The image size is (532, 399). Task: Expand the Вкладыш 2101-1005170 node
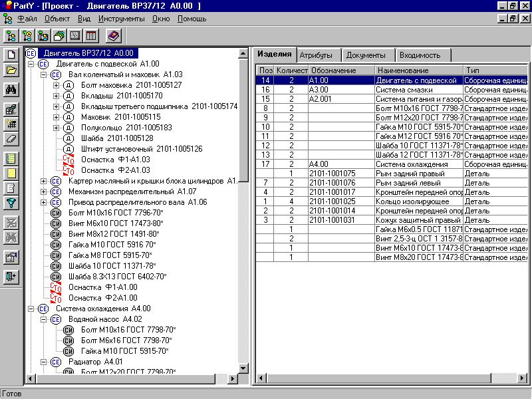pyautogui.click(x=56, y=96)
